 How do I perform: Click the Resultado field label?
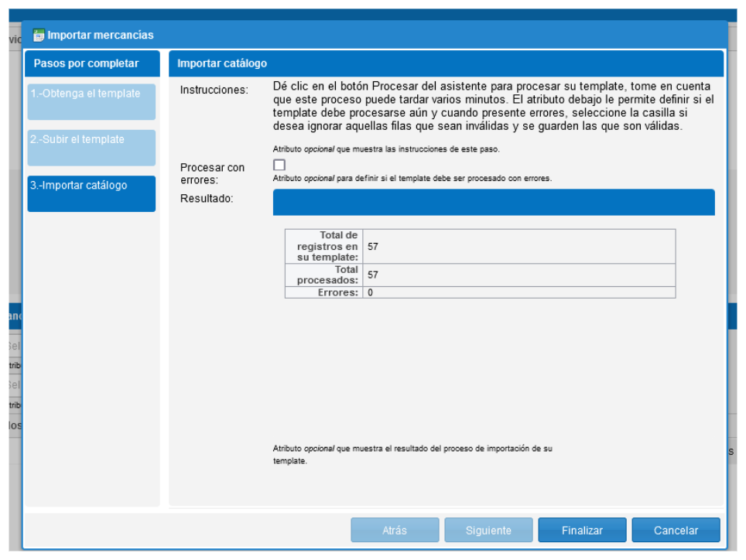point(207,199)
